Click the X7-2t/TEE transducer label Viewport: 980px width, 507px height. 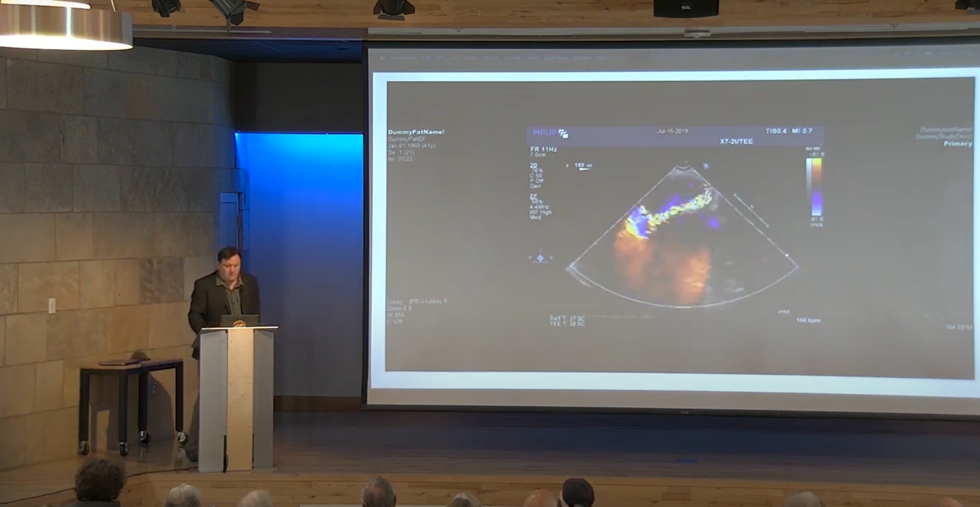736,142
